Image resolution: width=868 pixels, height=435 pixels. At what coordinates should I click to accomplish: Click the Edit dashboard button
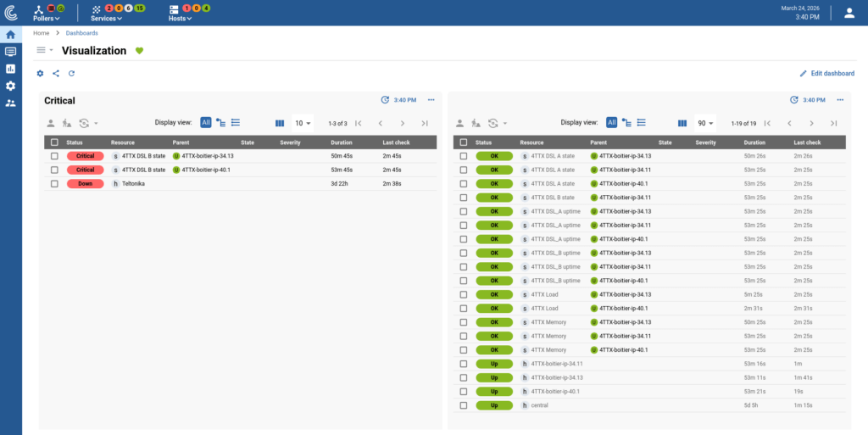tap(826, 74)
